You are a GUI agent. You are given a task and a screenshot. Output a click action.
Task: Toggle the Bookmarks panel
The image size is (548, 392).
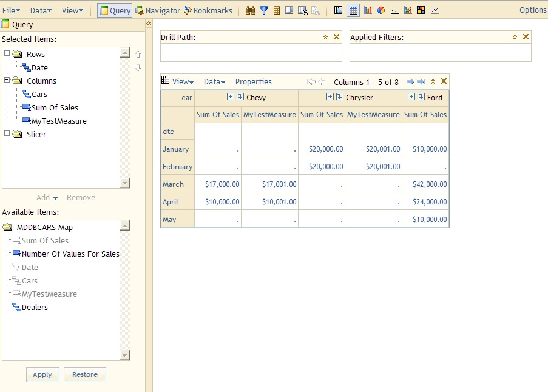tap(209, 10)
